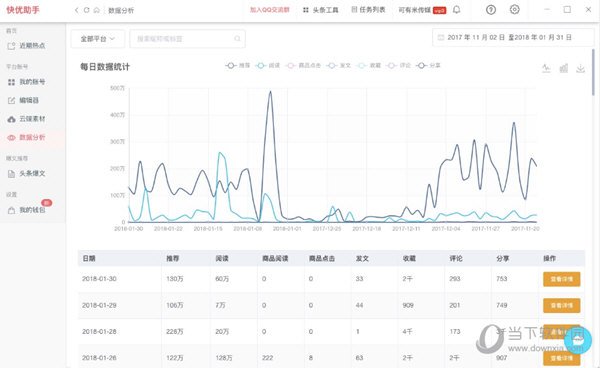
Task: Click the 阅读 column header
Action: click(x=222, y=259)
